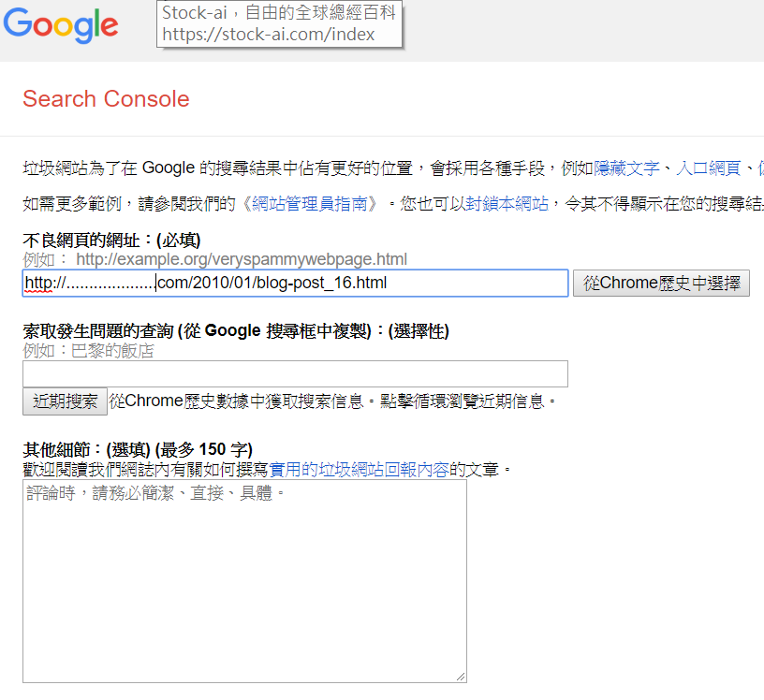The height and width of the screenshot is (700, 764).
Task: Click the example.org example URL text
Action: tap(242, 259)
